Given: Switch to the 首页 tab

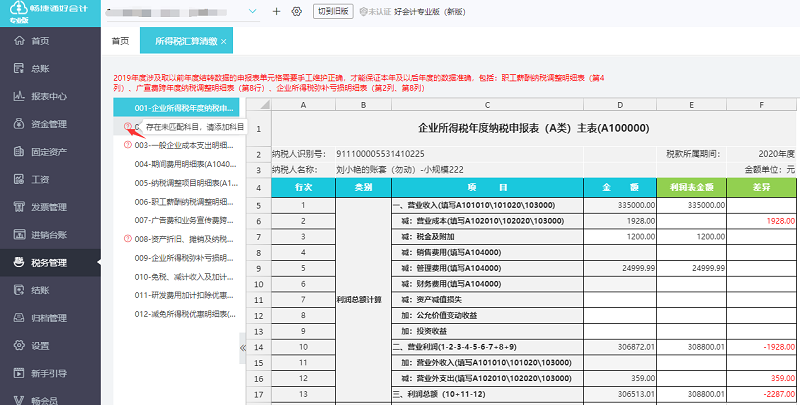Looking at the screenshot, I should click(x=120, y=41).
